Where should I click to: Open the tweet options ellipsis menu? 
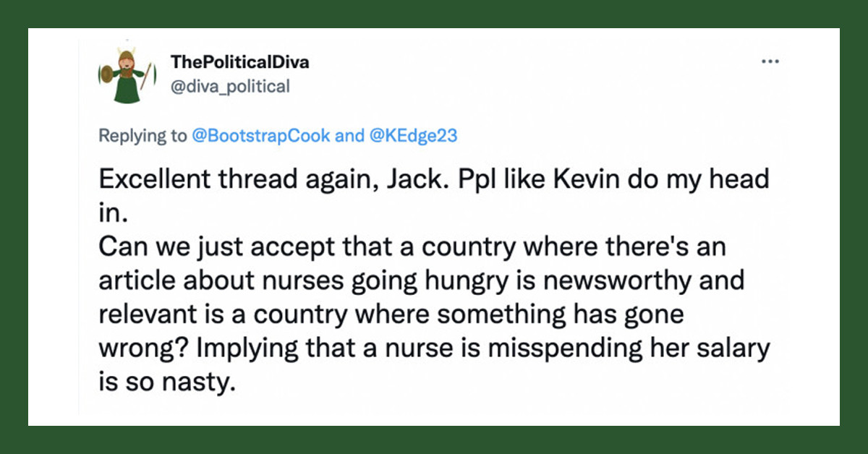click(770, 62)
